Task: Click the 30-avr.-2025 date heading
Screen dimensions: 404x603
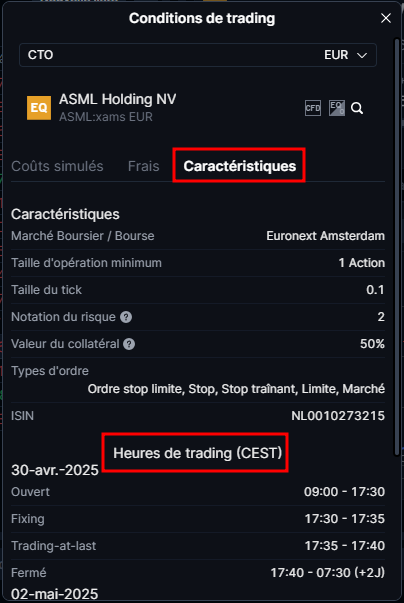Action: pos(55,470)
